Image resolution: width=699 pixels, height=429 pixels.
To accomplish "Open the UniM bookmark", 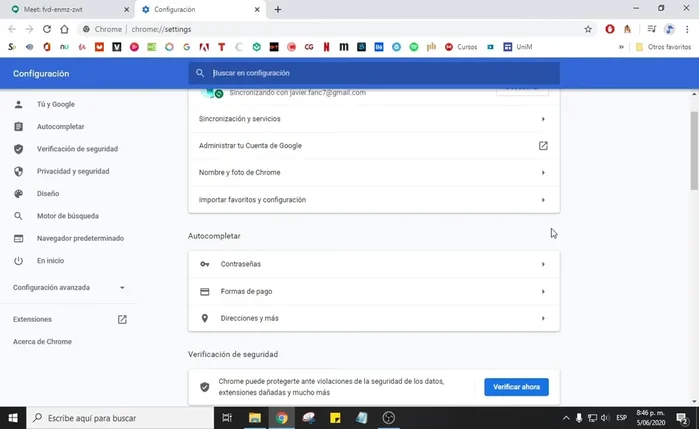I will (x=518, y=47).
